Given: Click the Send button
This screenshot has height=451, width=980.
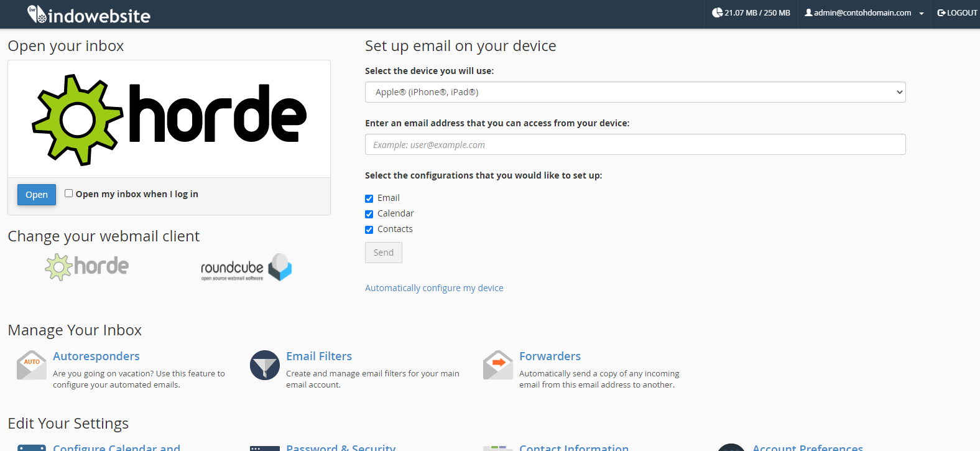Looking at the screenshot, I should (x=383, y=253).
